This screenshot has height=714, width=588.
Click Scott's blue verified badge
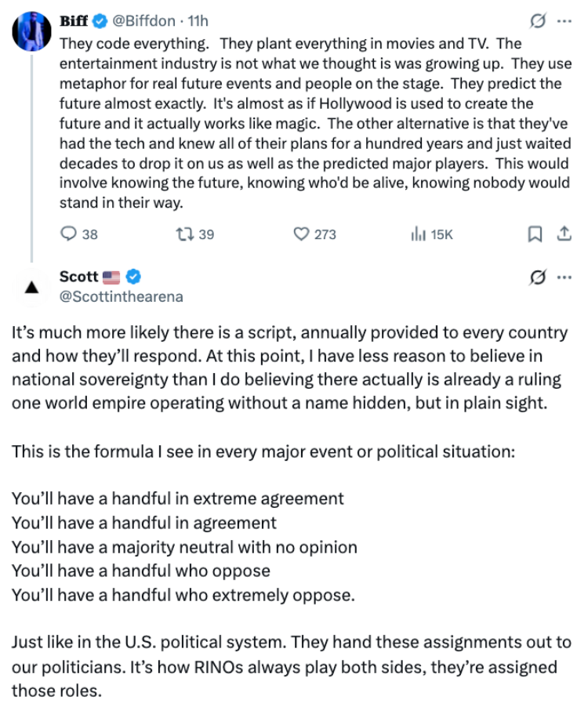(x=133, y=277)
